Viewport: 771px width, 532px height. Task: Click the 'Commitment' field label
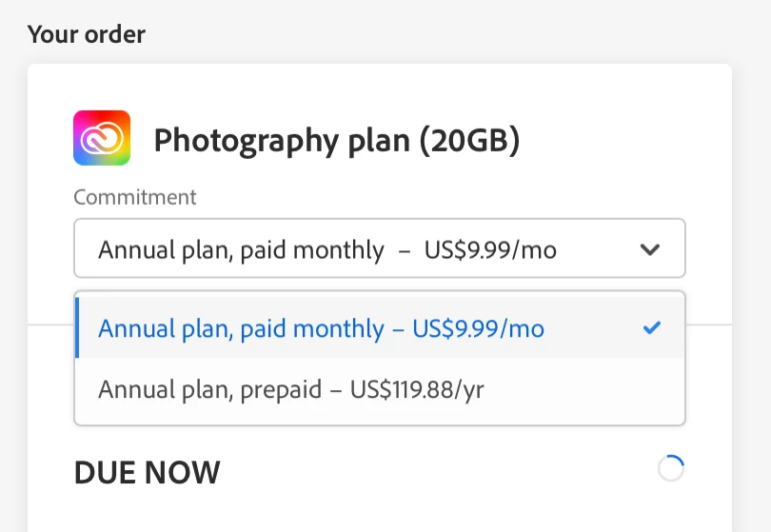tap(135, 197)
